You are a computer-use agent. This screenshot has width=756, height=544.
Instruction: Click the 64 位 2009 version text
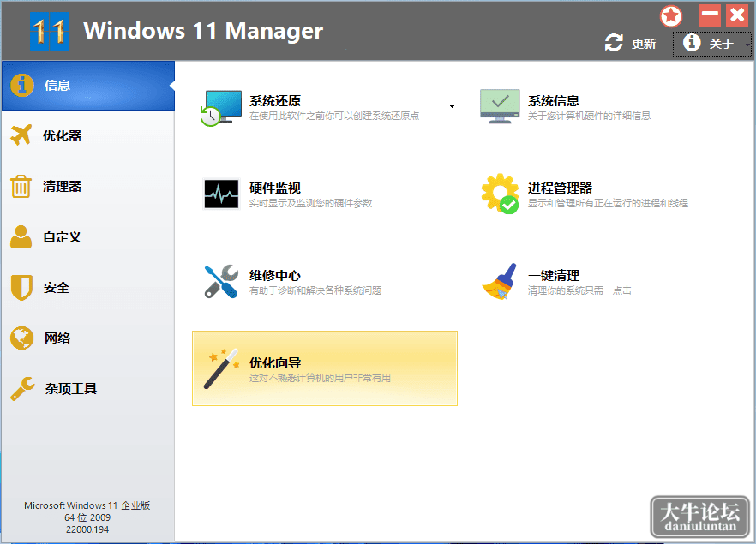pyautogui.click(x=87, y=517)
